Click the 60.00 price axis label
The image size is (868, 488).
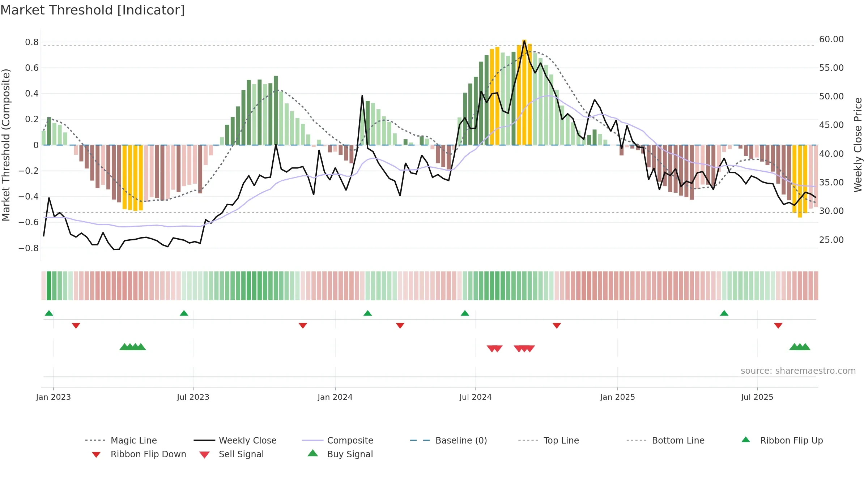pyautogui.click(x=831, y=39)
